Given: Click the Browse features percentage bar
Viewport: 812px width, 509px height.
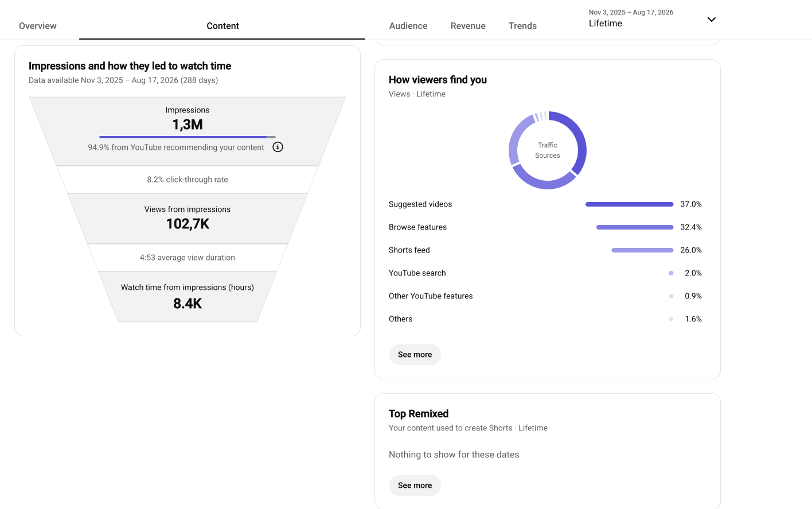Looking at the screenshot, I should point(635,227).
